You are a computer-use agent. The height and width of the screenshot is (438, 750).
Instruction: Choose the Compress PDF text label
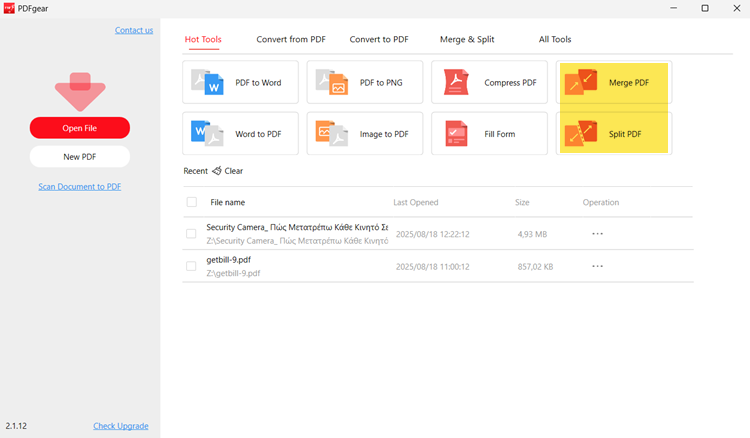click(x=510, y=83)
